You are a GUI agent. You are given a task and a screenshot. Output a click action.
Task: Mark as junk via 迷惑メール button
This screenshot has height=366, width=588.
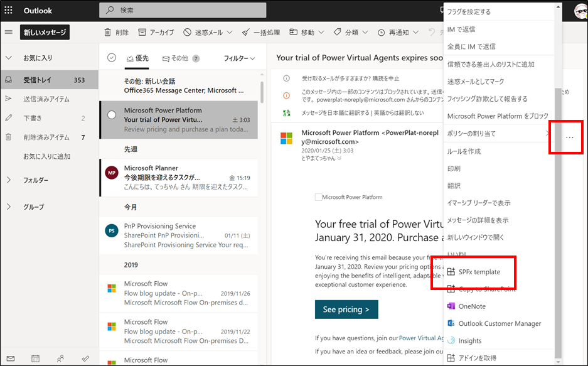coord(203,32)
